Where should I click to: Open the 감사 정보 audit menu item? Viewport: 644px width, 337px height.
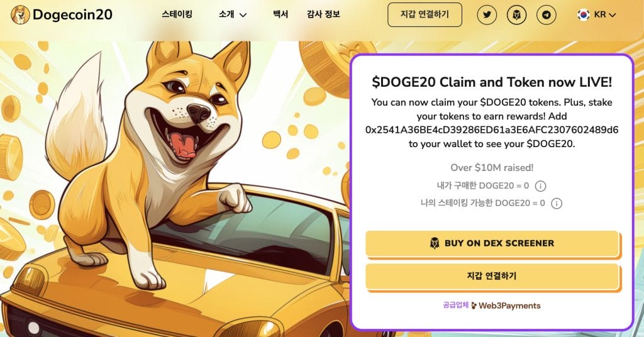coord(323,14)
